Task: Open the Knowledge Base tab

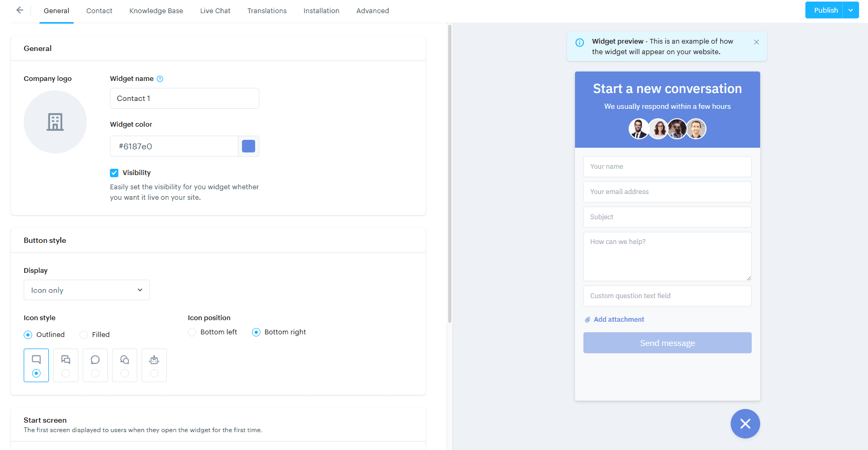Action: click(x=156, y=11)
